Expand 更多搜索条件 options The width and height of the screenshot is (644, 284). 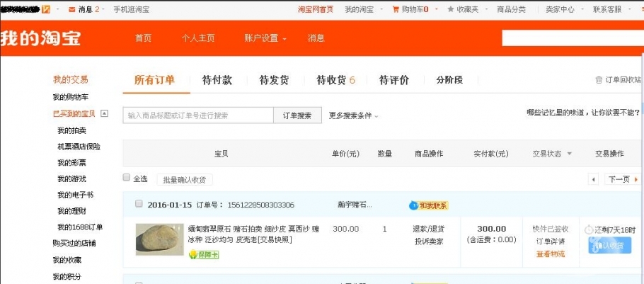(x=353, y=116)
